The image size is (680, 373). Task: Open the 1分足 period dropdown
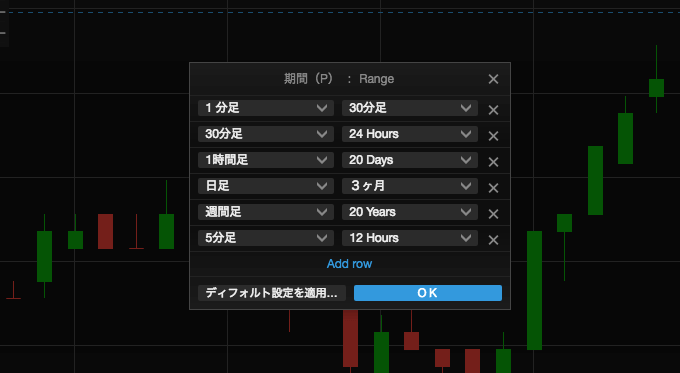[266, 108]
